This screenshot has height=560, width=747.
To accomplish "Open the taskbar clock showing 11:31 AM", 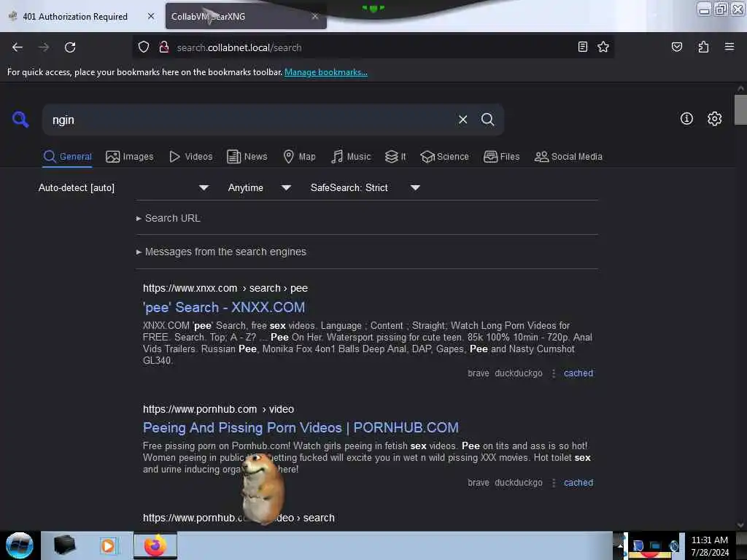I will (710, 545).
